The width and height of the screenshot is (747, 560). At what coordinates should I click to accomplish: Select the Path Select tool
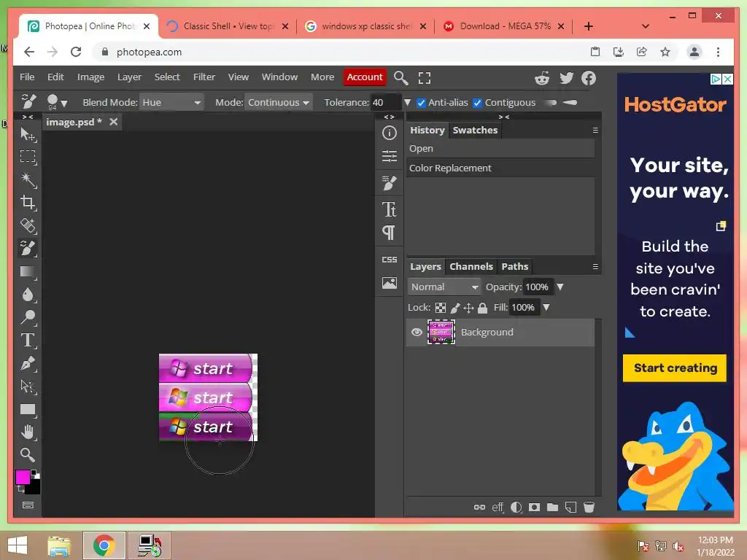tap(28, 386)
